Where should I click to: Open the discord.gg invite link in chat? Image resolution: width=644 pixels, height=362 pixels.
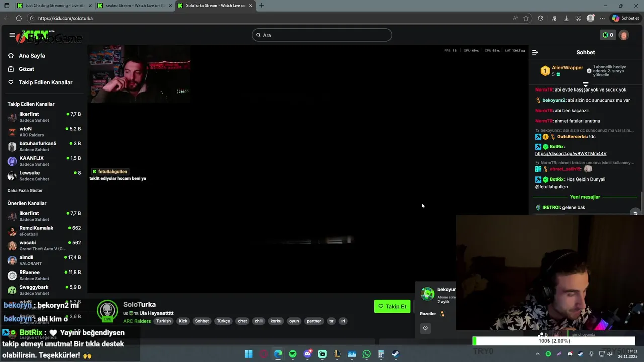(x=571, y=154)
